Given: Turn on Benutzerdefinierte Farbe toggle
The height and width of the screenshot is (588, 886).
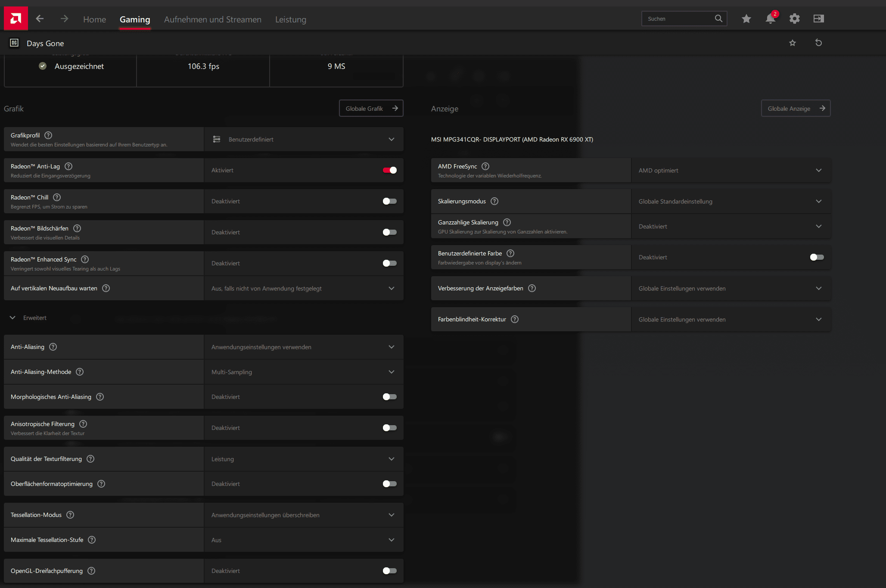Looking at the screenshot, I should [817, 257].
